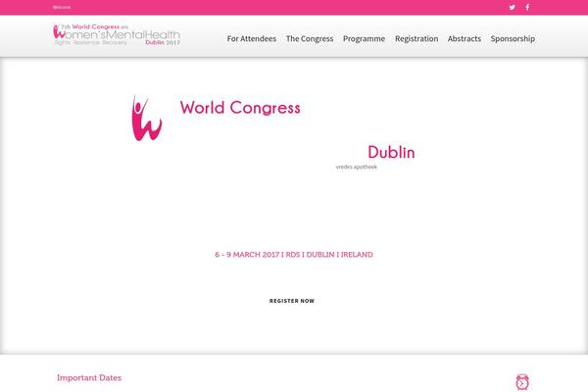Expand the Abstracts menu
Viewport: 588px width, 392px height.
click(465, 39)
